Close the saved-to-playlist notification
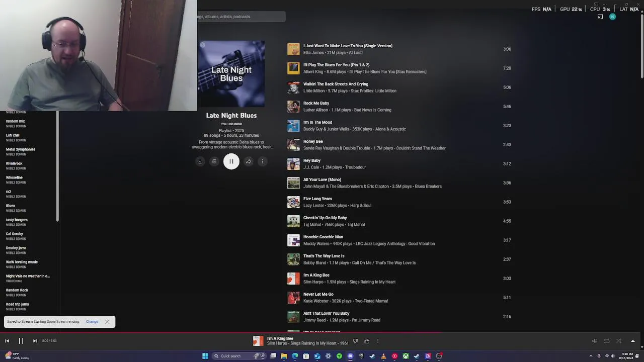Screen dimensions: 644x362 tap(107, 322)
